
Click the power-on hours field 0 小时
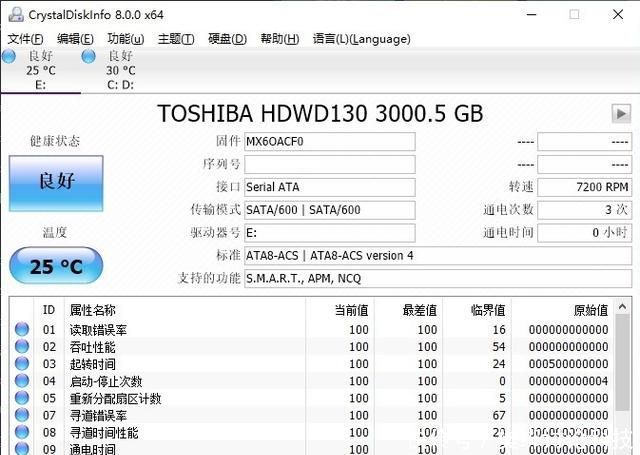tap(584, 233)
